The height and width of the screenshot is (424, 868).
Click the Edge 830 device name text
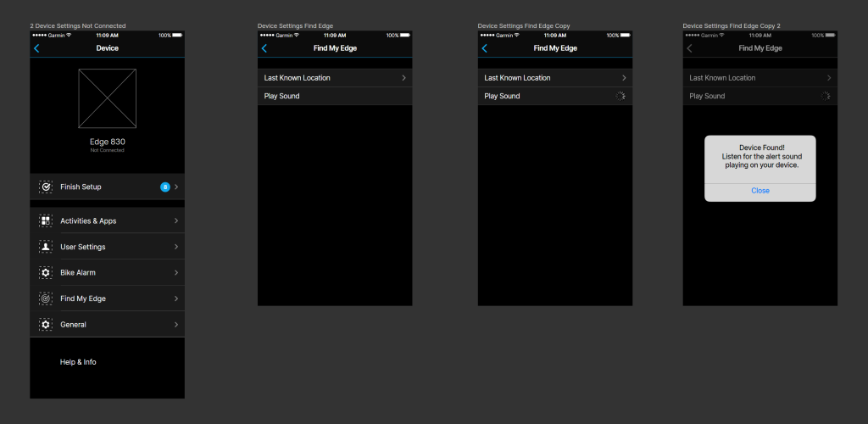108,142
